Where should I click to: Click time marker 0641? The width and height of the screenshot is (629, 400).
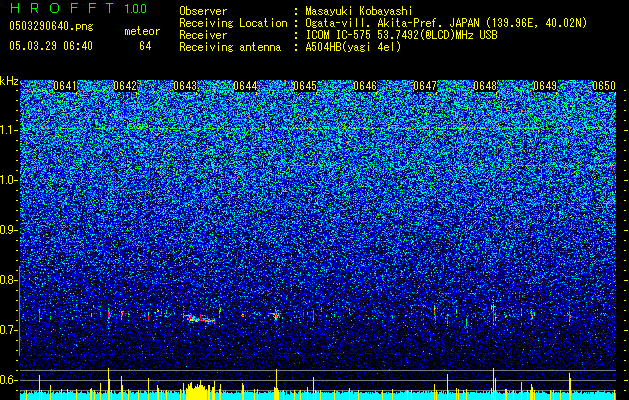coord(65,86)
